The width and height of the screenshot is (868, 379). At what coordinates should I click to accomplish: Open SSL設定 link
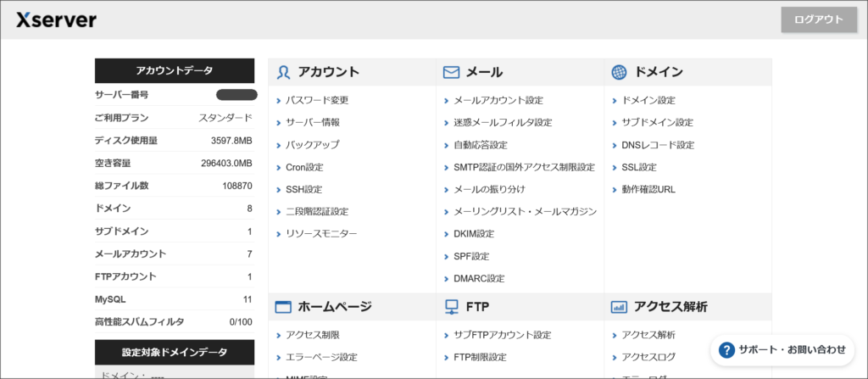pyautogui.click(x=639, y=167)
